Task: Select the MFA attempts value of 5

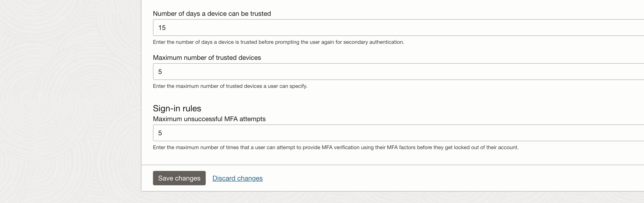Action: click(160, 133)
